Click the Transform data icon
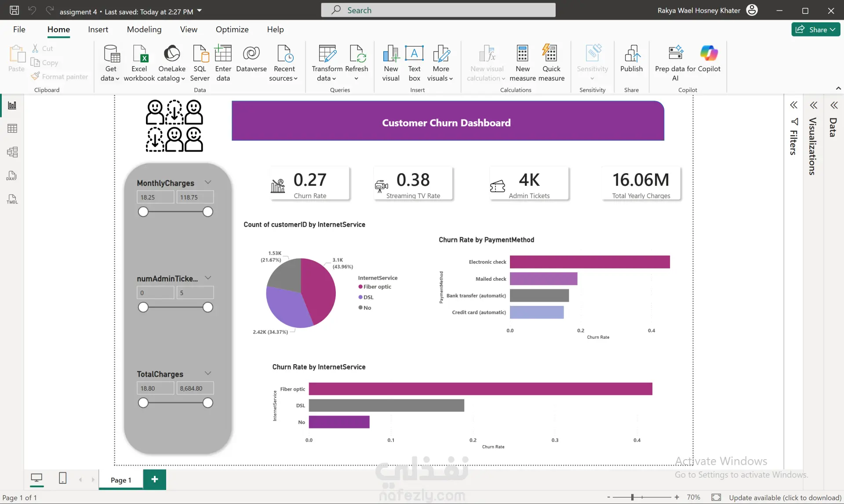The image size is (844, 504). 327,54
